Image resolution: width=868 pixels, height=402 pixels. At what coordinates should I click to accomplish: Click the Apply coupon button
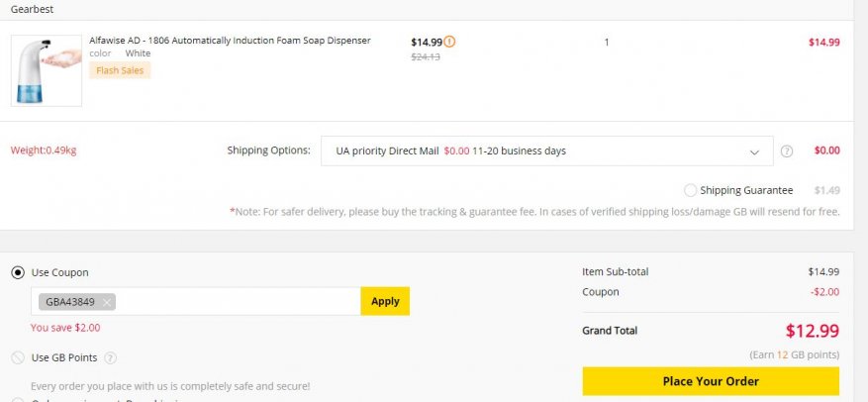point(385,301)
